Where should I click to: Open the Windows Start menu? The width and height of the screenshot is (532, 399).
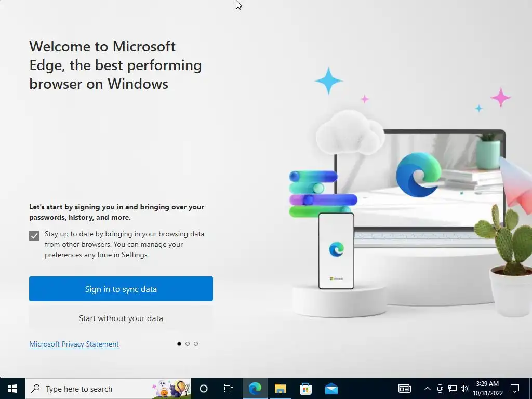click(12, 389)
